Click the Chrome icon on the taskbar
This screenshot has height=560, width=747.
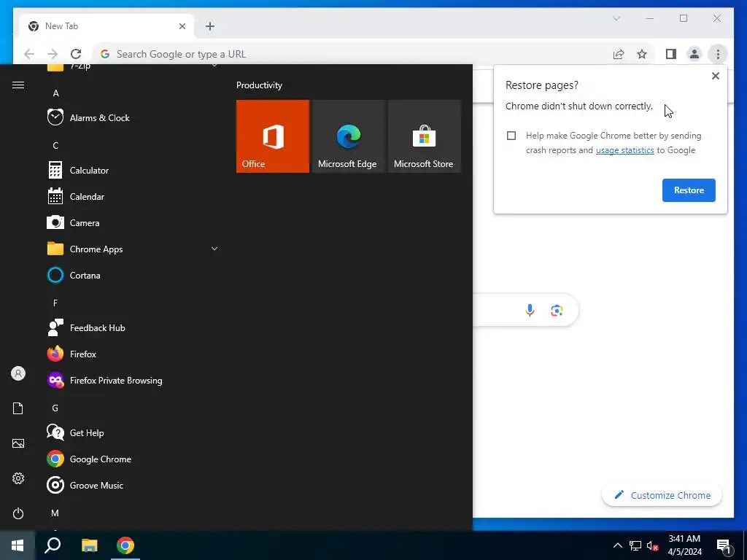(x=125, y=545)
